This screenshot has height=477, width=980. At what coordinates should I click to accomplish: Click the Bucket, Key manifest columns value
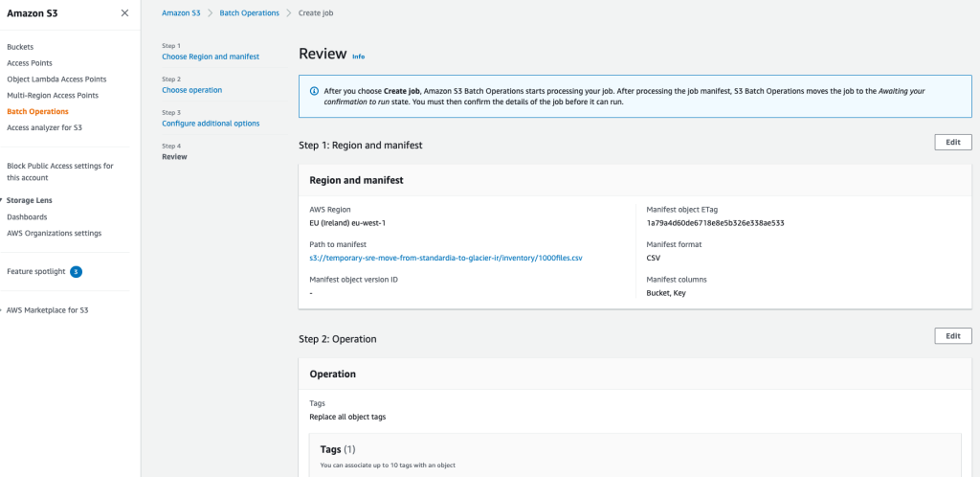click(x=666, y=293)
